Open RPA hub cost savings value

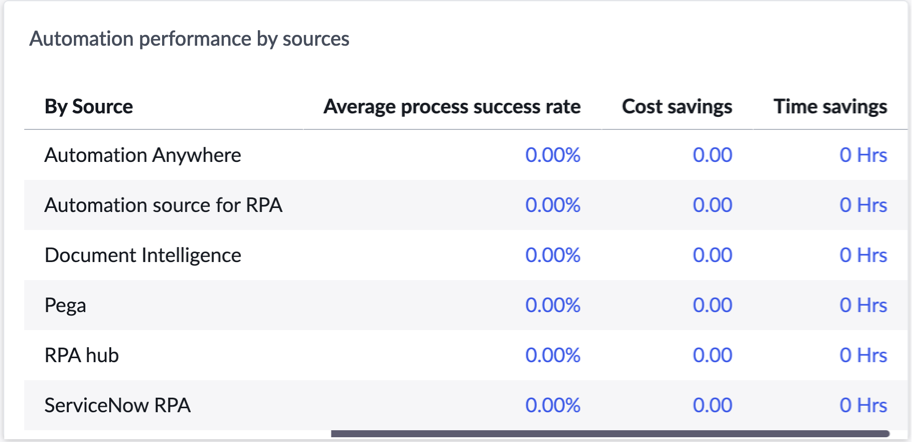pos(712,355)
